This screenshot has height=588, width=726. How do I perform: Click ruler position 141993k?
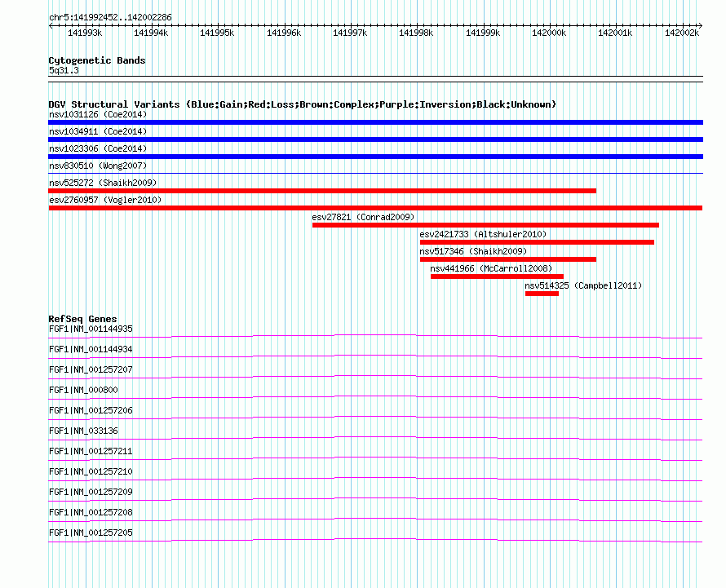(85, 33)
